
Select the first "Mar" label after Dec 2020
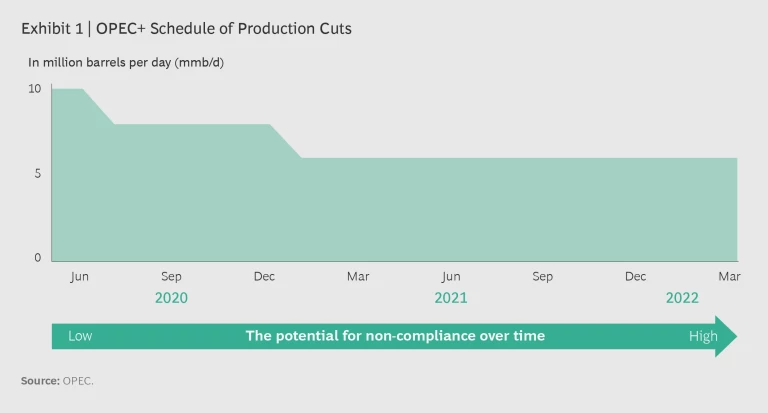click(x=357, y=276)
